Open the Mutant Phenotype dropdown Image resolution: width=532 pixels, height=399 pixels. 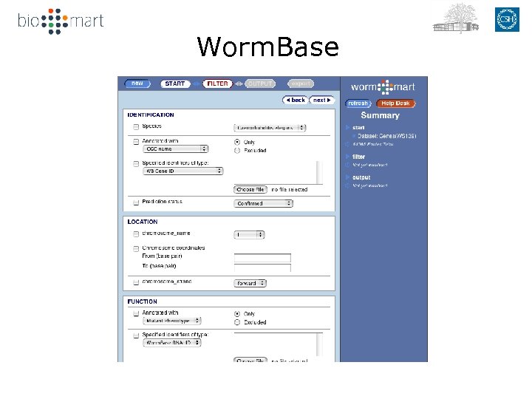(x=172, y=321)
